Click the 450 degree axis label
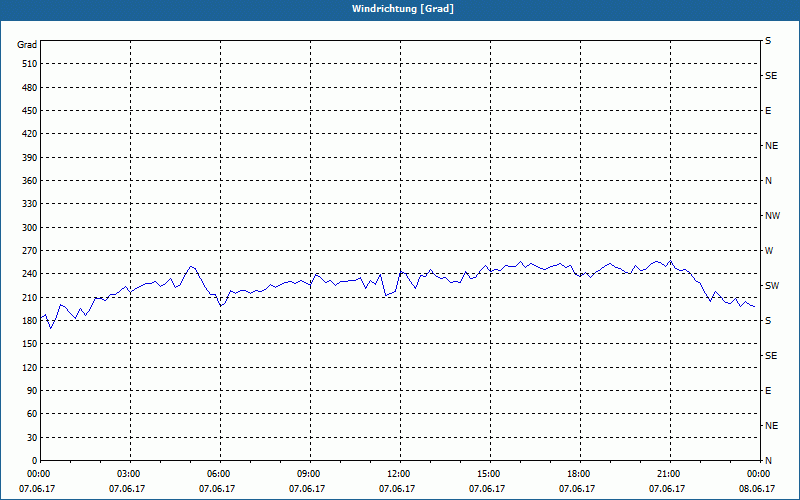Screen dimensions: 800x500 click(x=30, y=111)
